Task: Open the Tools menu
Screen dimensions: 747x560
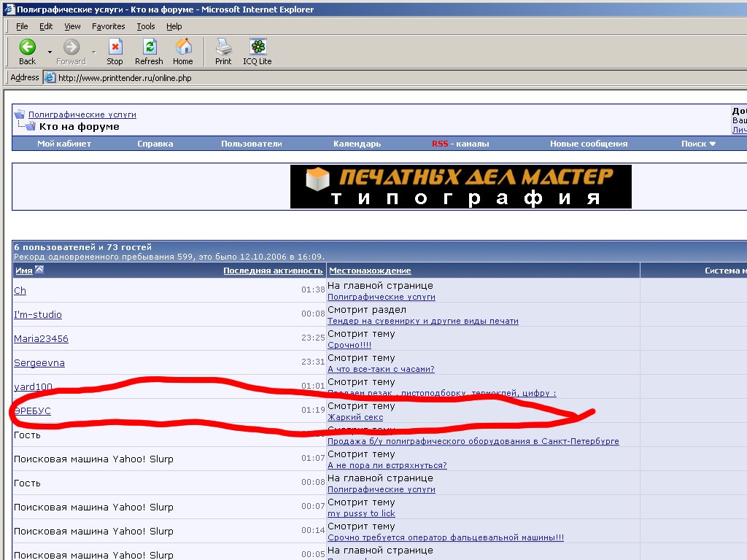Action: (x=146, y=26)
